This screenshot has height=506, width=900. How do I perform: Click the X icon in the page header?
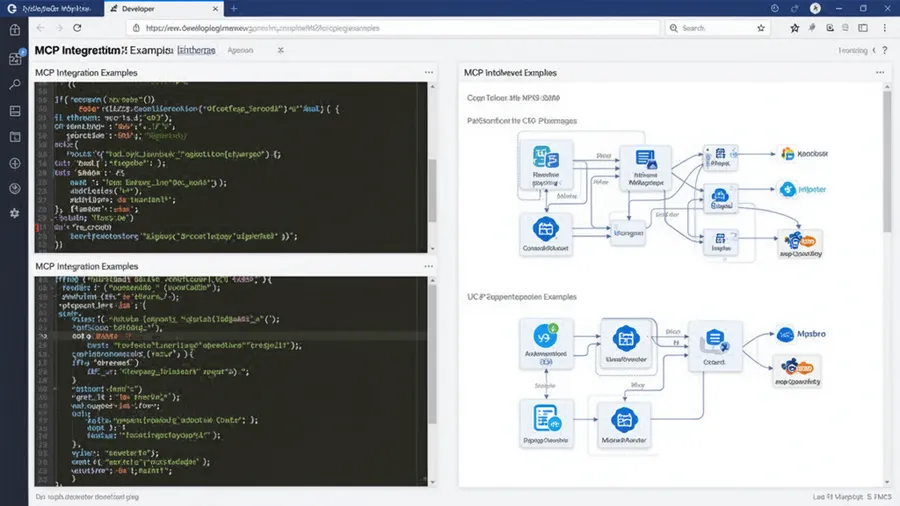281,50
